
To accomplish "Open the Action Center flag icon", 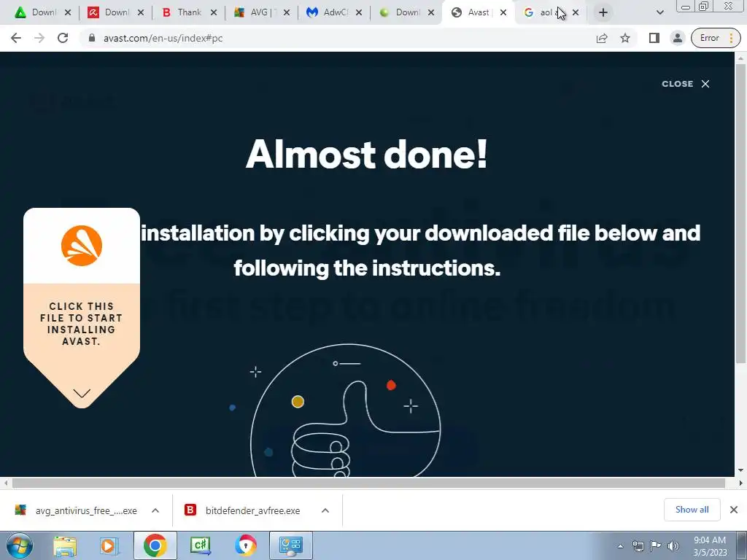I will click(656, 546).
